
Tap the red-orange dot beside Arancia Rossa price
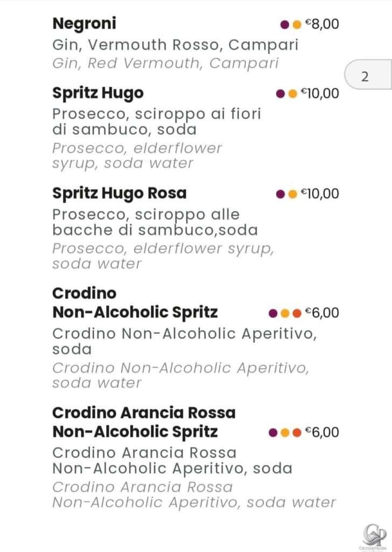(297, 433)
